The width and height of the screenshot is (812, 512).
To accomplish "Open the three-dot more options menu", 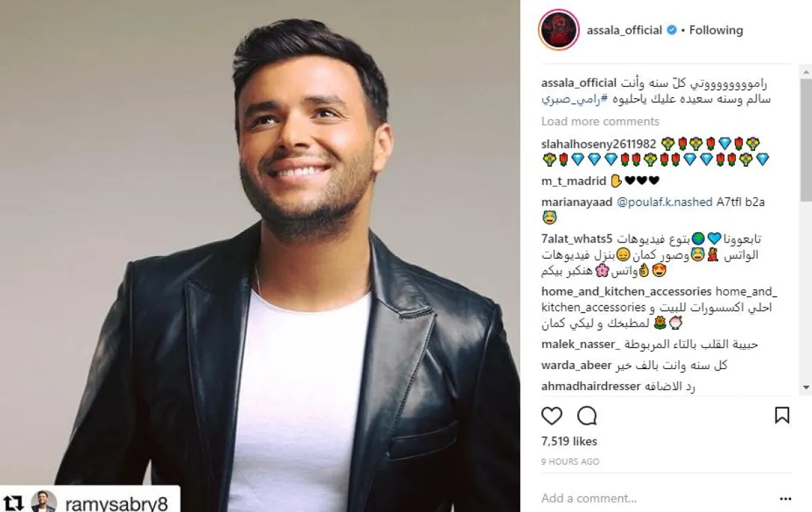I will tap(785, 498).
